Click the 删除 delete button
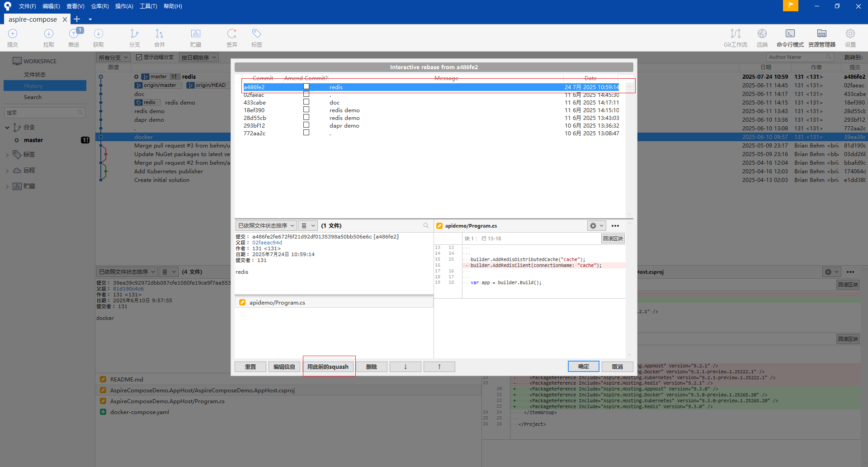This screenshot has width=868, height=467. pos(372,367)
